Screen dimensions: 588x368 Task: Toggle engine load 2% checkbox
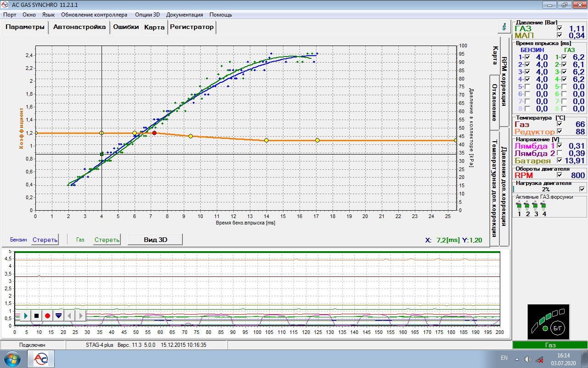(582, 189)
